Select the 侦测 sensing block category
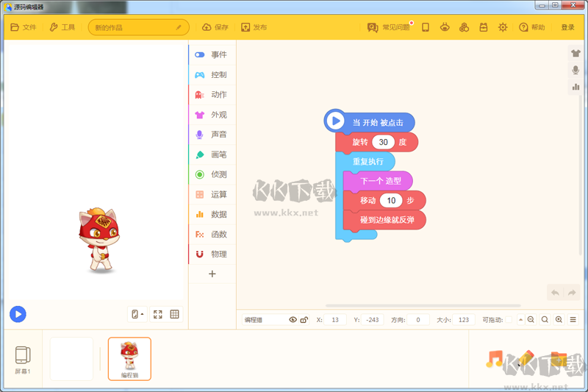The width and height of the screenshot is (588, 392). [212, 174]
